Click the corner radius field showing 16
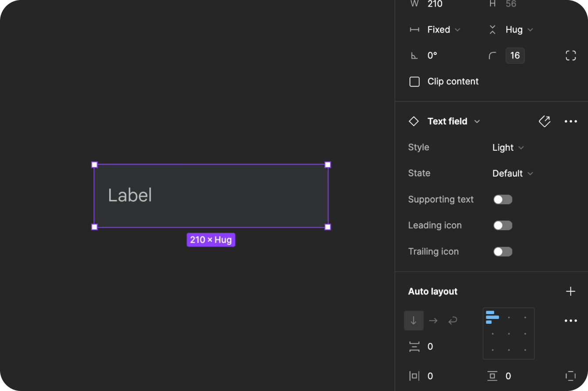The width and height of the screenshot is (588, 391). tap(515, 55)
